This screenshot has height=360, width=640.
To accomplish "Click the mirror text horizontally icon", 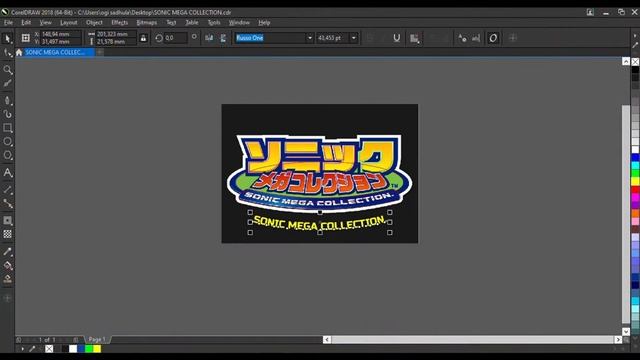I will pyautogui.click(x=209, y=38).
